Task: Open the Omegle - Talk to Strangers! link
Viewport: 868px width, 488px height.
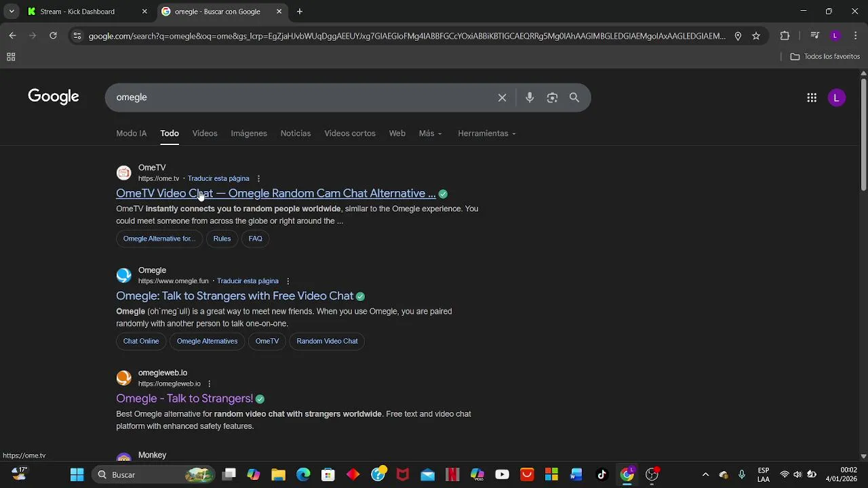Action: [x=184, y=399]
